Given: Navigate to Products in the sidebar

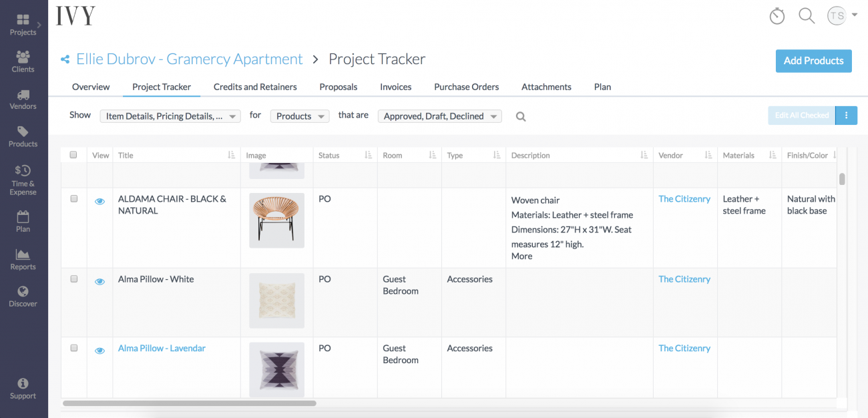Looking at the screenshot, I should coord(23,136).
